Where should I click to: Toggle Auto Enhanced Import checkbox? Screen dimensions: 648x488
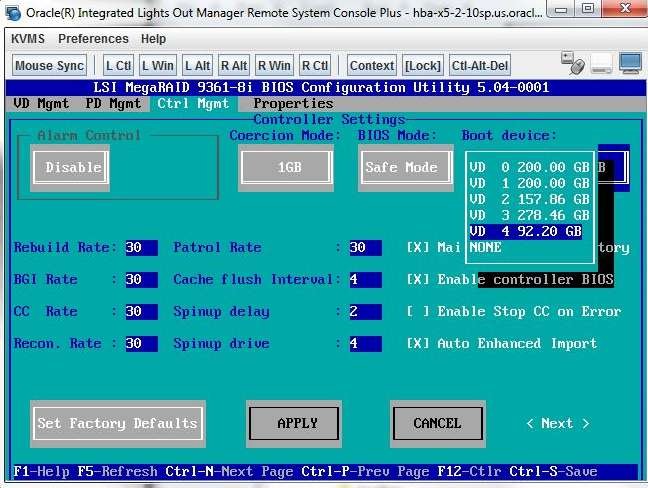pyautogui.click(x=418, y=343)
